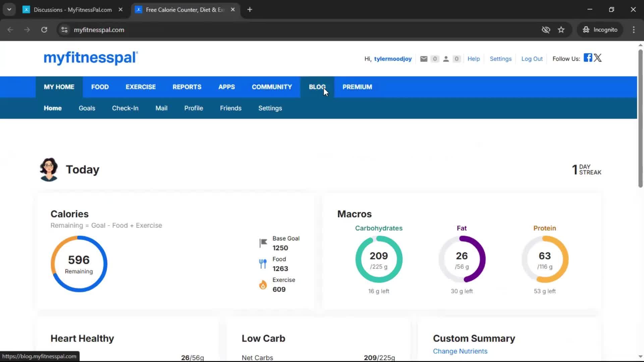Click the Custom Summary card heading
The width and height of the screenshot is (644, 362).
pyautogui.click(x=474, y=339)
